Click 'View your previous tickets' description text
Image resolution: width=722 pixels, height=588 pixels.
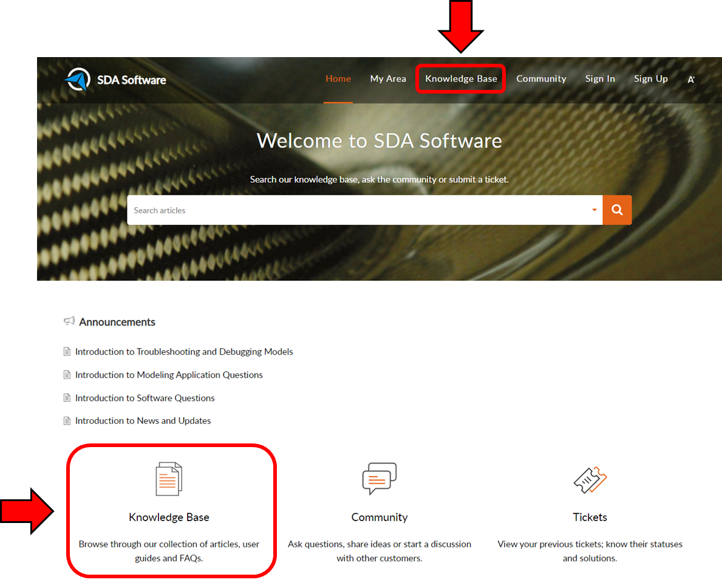pos(590,551)
